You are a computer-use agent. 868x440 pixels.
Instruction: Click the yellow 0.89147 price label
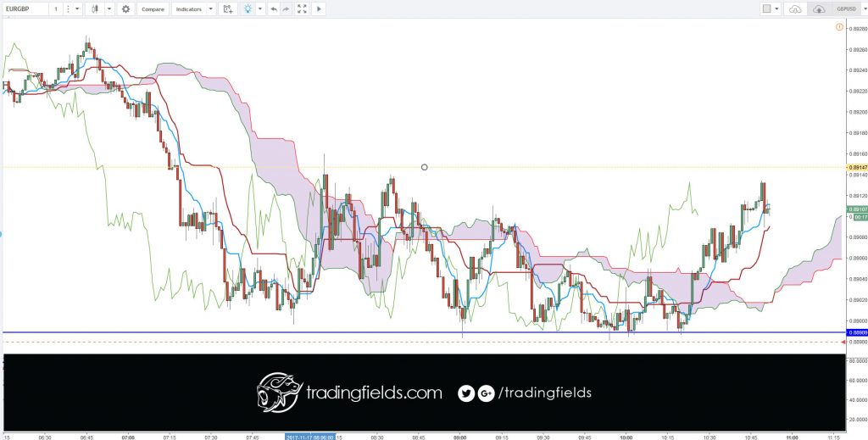pyautogui.click(x=858, y=167)
